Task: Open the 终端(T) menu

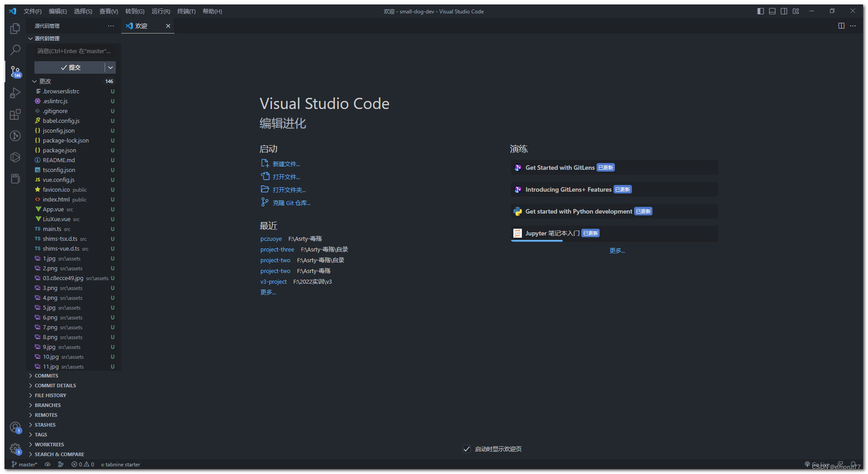Action: pyautogui.click(x=186, y=11)
